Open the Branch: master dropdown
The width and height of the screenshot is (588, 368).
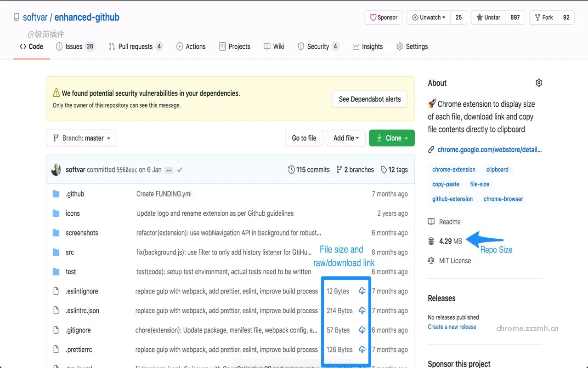pyautogui.click(x=81, y=138)
